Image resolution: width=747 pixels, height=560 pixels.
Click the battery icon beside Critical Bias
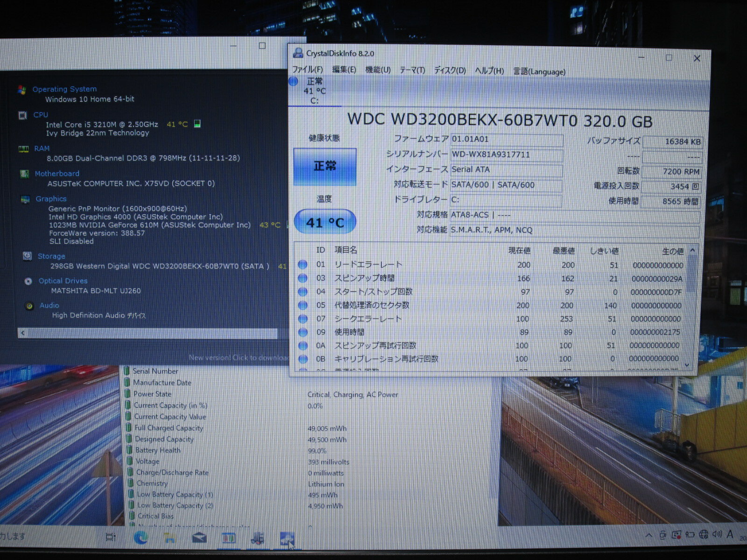pyautogui.click(x=132, y=516)
